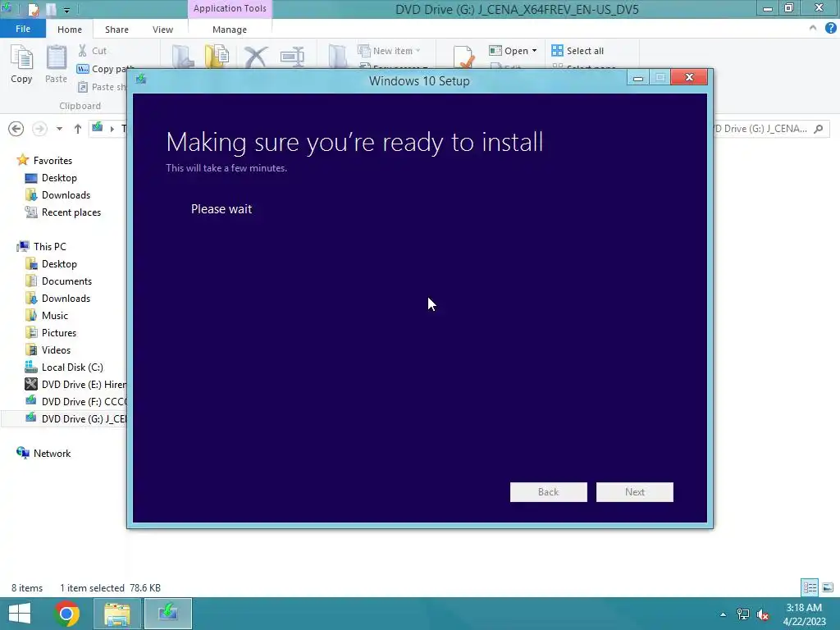Open Videos under This PC
The height and width of the screenshot is (630, 840).
click(x=56, y=349)
